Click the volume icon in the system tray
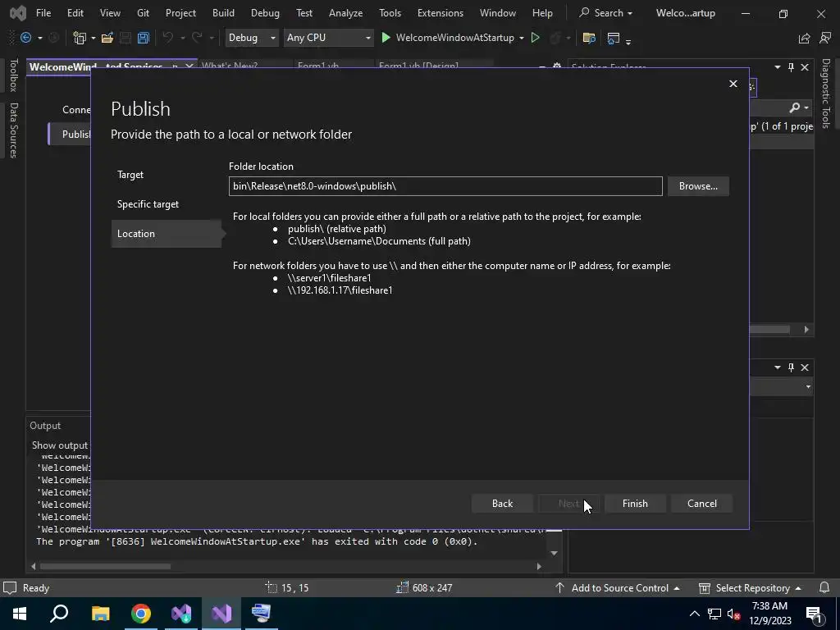Image resolution: width=840 pixels, height=630 pixels. 733,614
